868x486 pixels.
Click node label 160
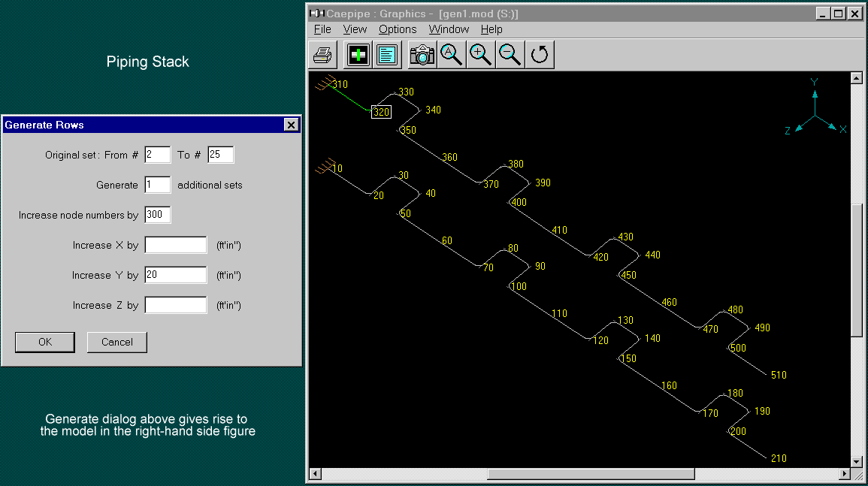pyautogui.click(x=670, y=385)
